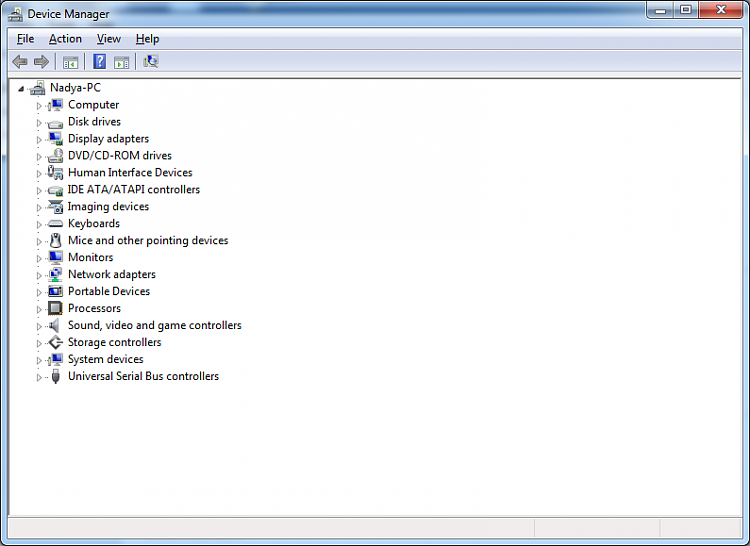Click the Nadya-PC computer root icon
The image size is (750, 546).
(x=38, y=88)
